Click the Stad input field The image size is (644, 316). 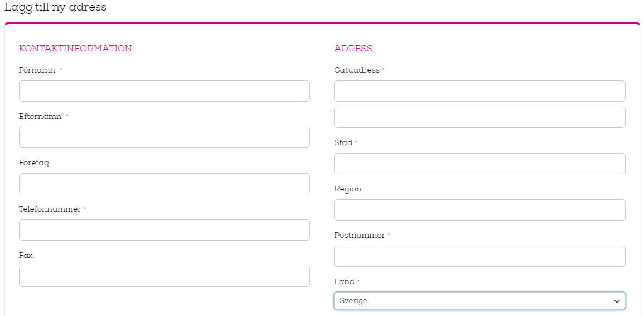click(x=480, y=164)
